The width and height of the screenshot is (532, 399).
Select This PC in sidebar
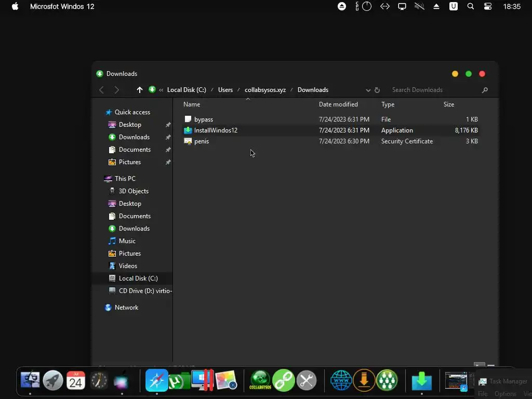[x=125, y=179]
